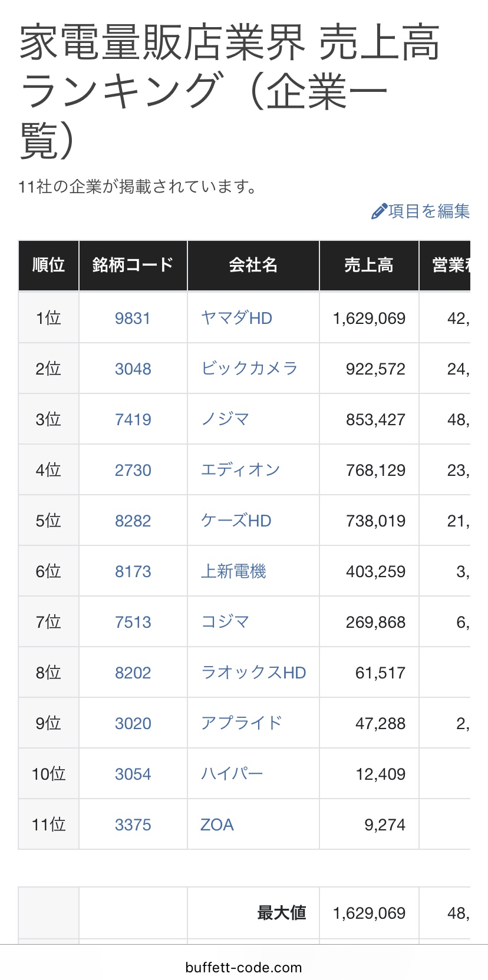Click the アプライド company link
The width and height of the screenshot is (488, 980).
[x=241, y=723]
